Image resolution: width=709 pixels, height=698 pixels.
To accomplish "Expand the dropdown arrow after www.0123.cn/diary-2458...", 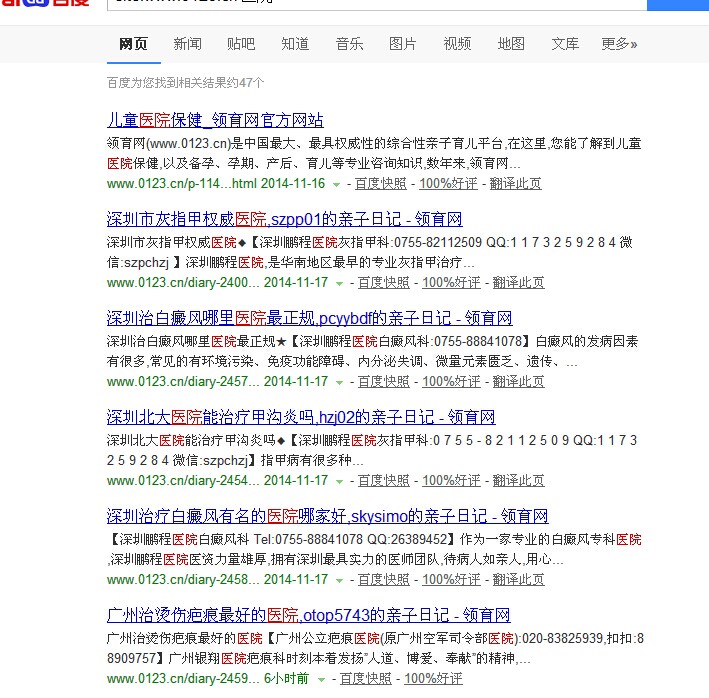I will pos(340,580).
